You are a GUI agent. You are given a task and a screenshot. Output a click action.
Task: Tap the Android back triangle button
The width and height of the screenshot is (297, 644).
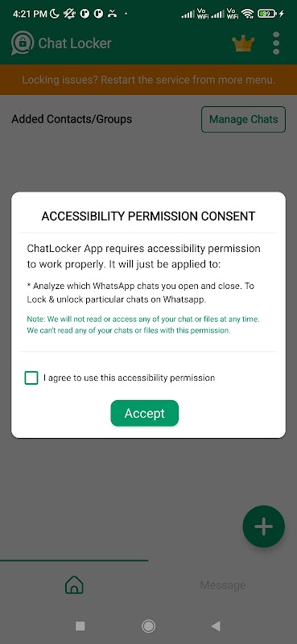coord(216,626)
